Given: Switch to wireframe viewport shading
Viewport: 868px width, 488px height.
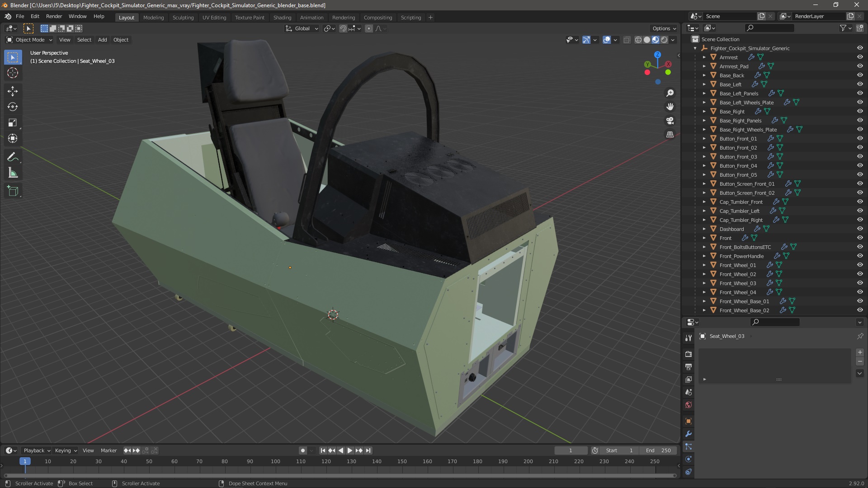Looking at the screenshot, I should (638, 40).
